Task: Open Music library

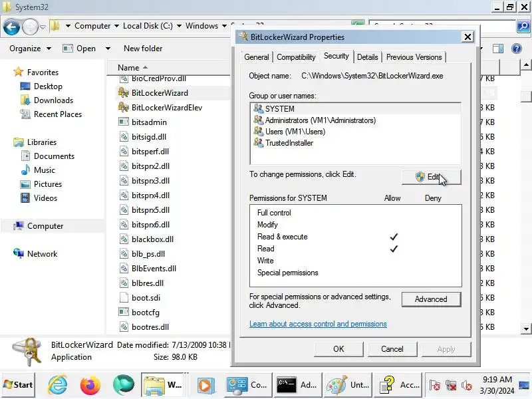Action: click(44, 170)
